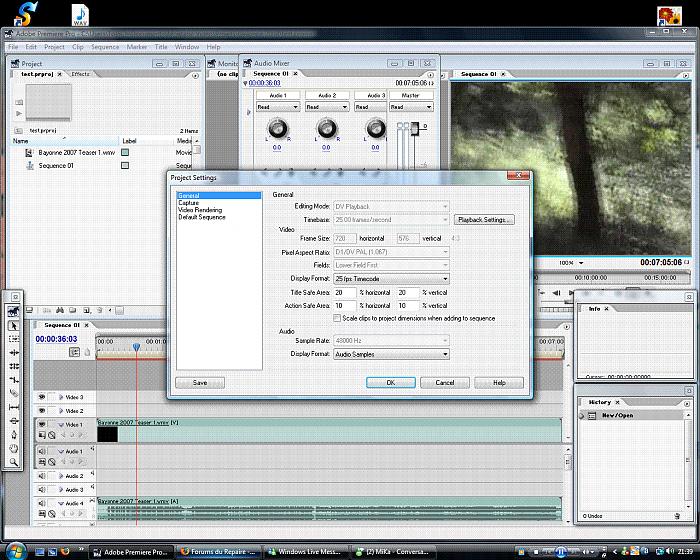This screenshot has height=560, width=700.
Task: Click the Master volume fader in Audio Mixer
Action: coord(414,129)
